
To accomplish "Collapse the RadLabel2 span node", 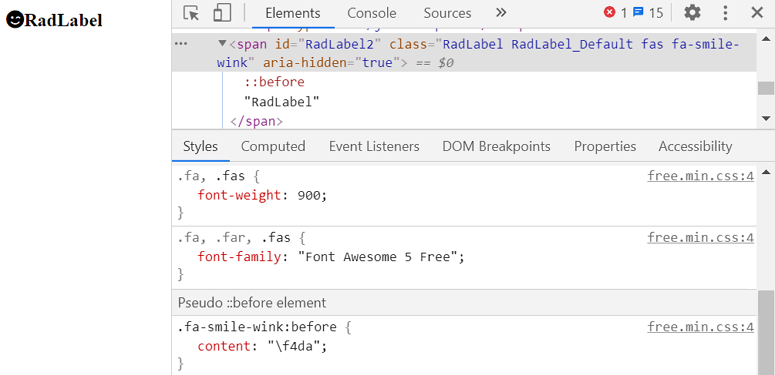I will (x=222, y=44).
